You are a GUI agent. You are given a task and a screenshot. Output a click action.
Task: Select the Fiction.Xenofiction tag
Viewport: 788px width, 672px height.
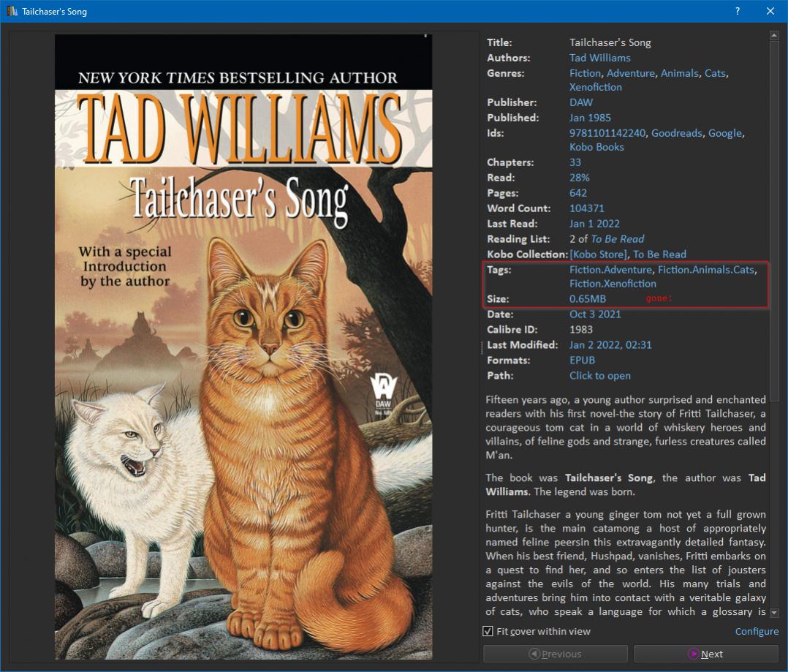click(x=613, y=284)
